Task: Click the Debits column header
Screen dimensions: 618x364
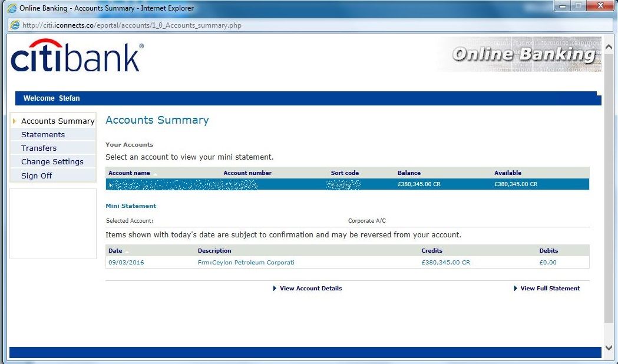Action: [x=548, y=250]
